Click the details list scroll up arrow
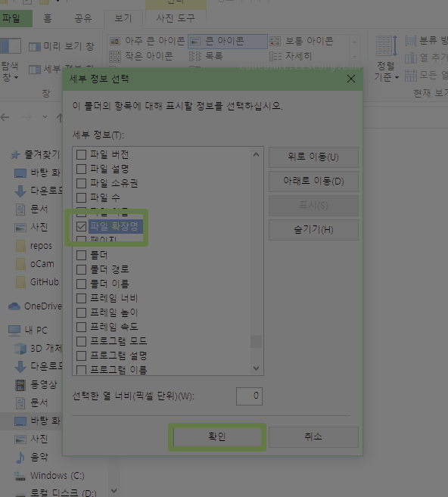 [x=257, y=154]
